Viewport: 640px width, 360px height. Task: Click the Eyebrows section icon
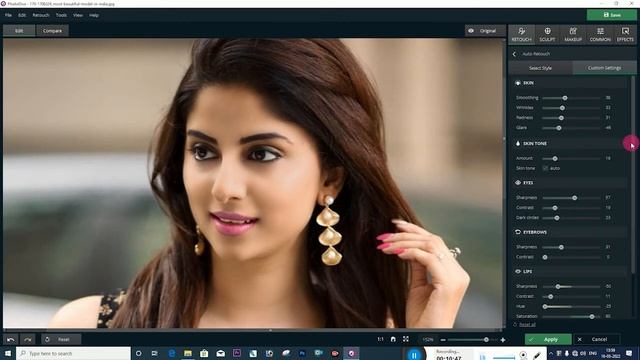tap(518, 232)
